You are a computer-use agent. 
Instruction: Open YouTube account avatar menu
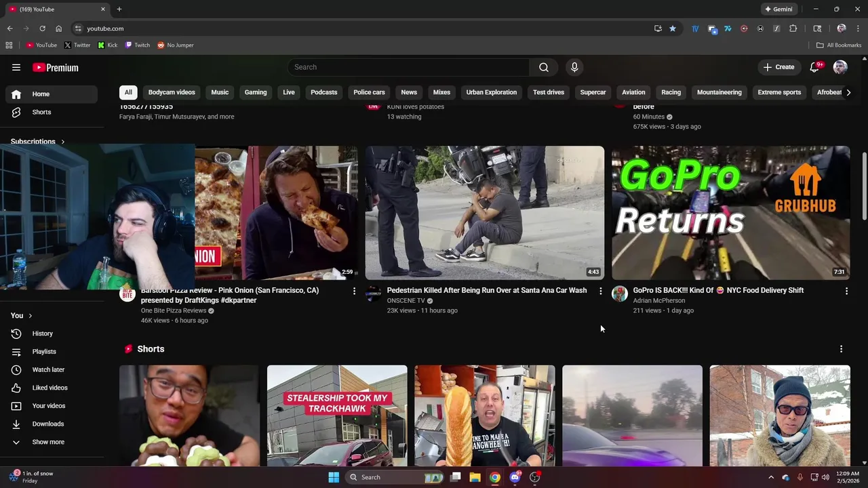840,67
